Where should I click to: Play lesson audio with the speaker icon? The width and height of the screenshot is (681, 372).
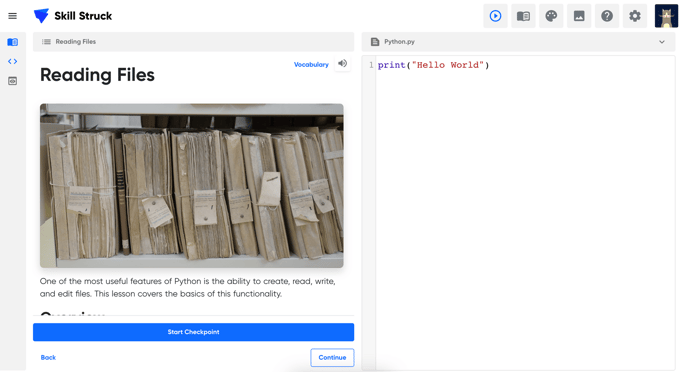tap(343, 64)
